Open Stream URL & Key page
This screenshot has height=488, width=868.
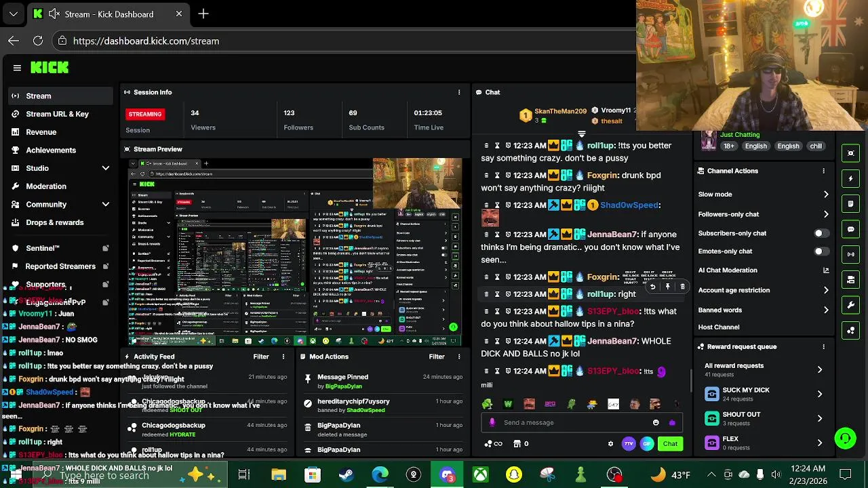(x=61, y=114)
